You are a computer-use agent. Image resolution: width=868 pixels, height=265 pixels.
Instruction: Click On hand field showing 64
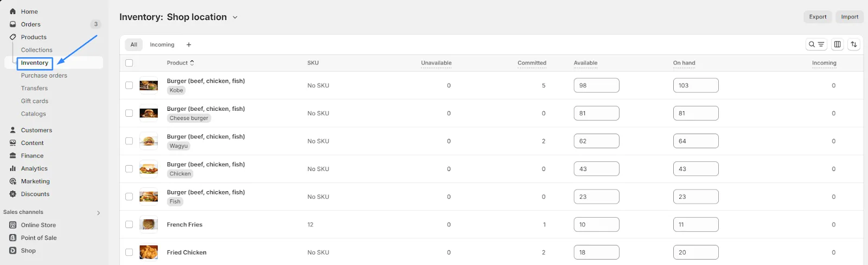point(695,141)
